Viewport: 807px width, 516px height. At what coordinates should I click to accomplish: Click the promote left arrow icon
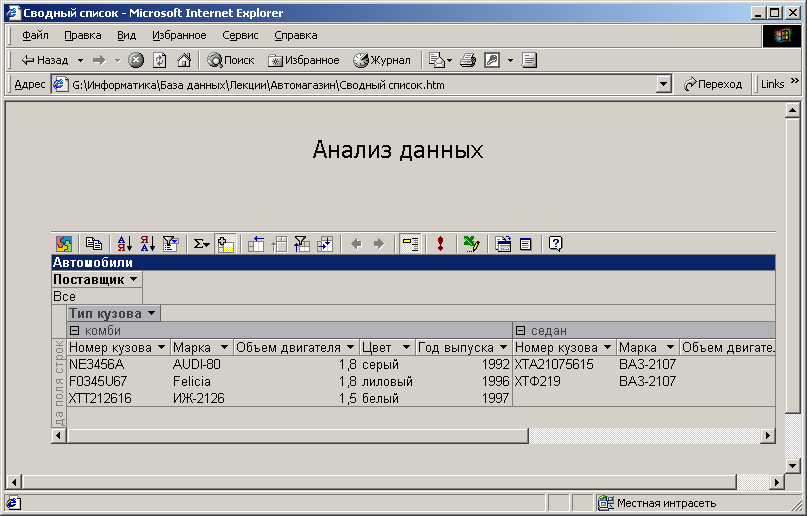[x=356, y=243]
